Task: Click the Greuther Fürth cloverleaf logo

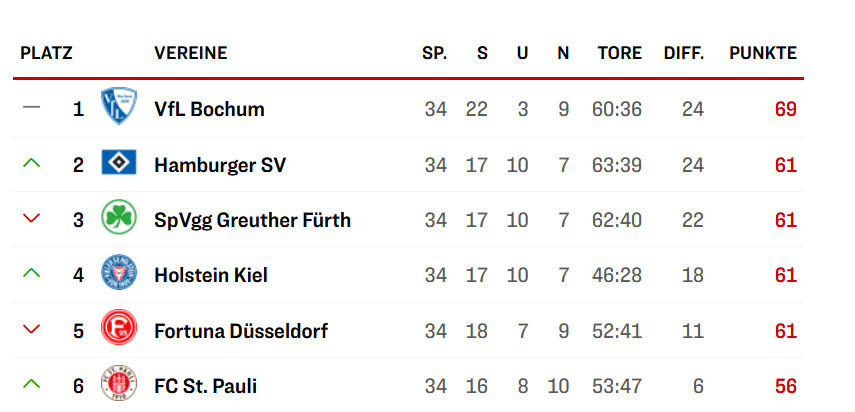Action: (x=119, y=217)
